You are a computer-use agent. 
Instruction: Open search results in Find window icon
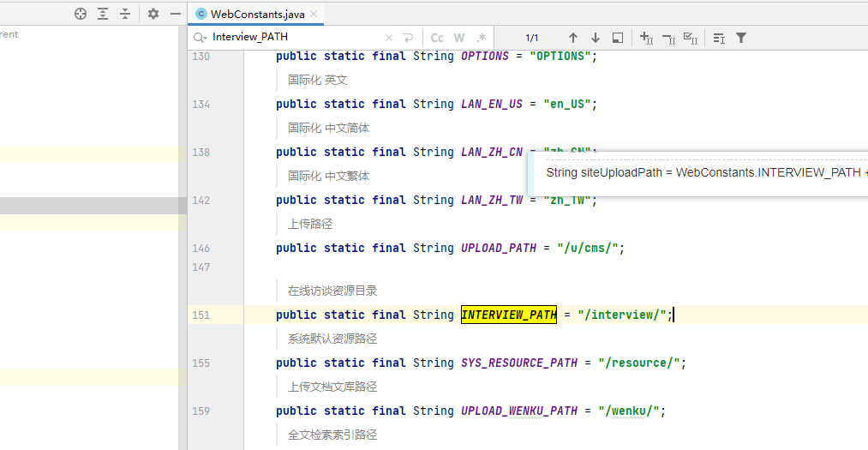tap(617, 38)
